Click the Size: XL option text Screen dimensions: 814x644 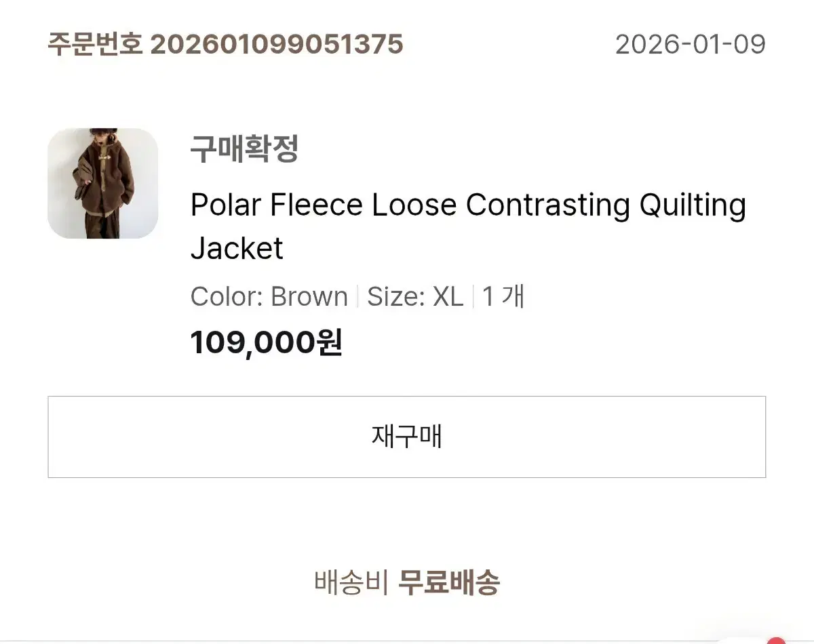tap(415, 297)
